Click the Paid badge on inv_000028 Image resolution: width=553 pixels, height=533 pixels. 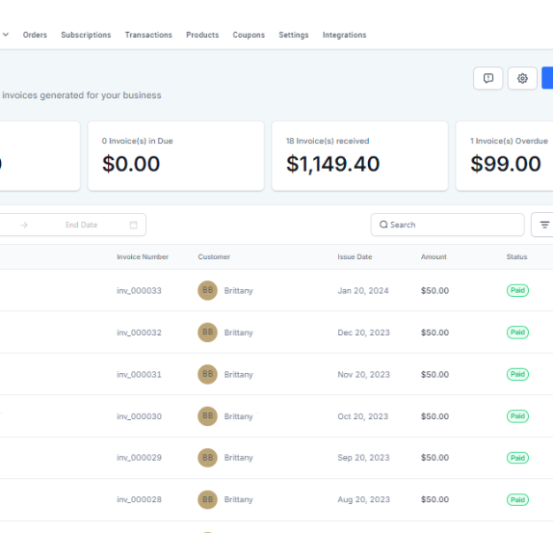click(517, 499)
